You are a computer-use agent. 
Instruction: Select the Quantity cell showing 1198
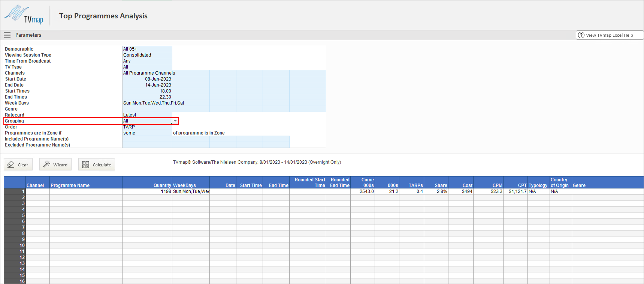click(x=147, y=191)
